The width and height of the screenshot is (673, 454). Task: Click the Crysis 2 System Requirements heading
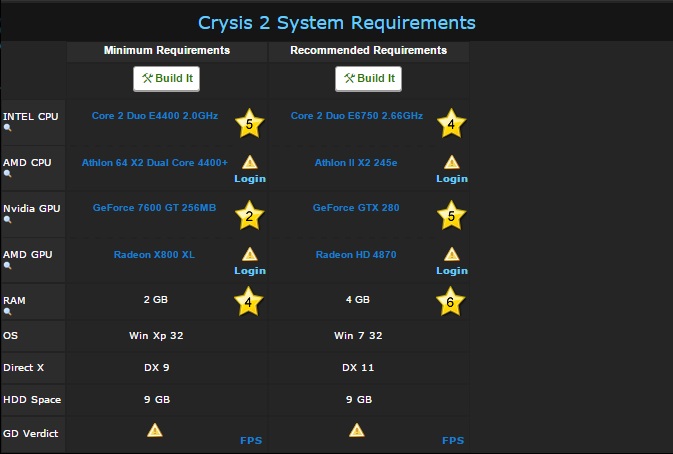point(336,23)
